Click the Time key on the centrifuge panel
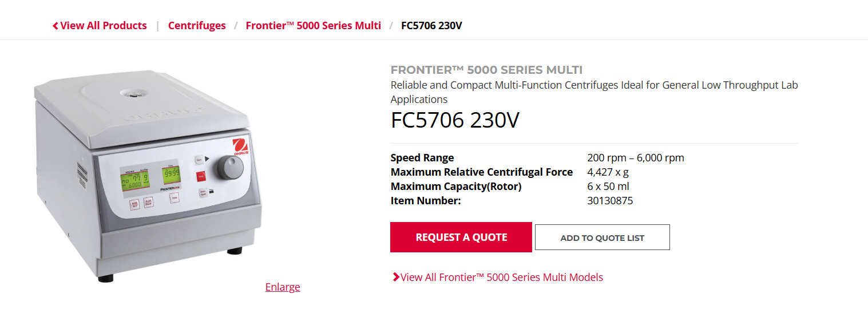Image resolution: width=868 pixels, height=313 pixels. coord(173,198)
